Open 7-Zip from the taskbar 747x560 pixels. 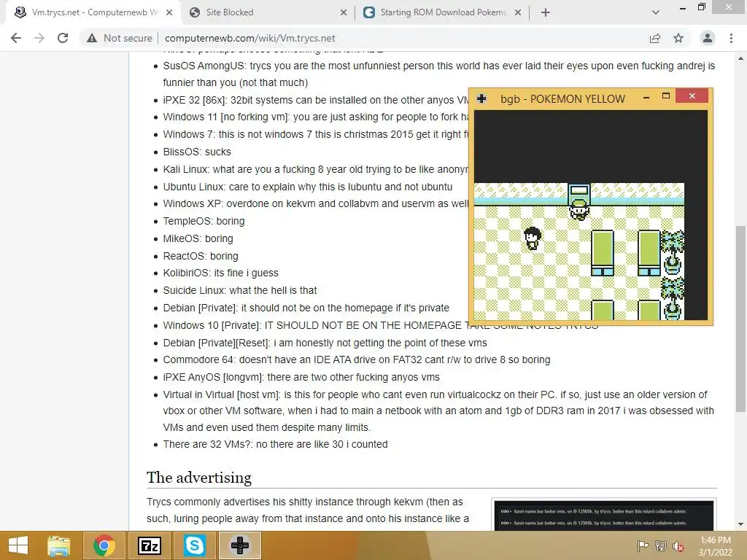[149, 545]
